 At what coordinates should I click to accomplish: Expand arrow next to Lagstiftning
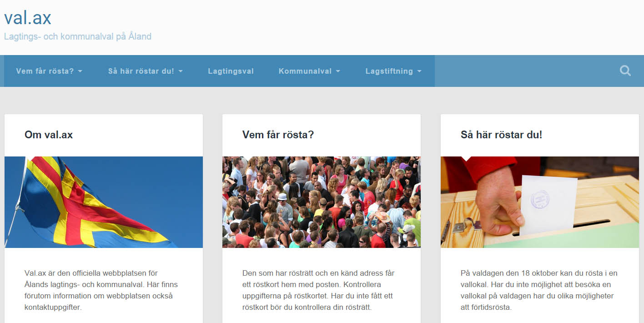point(419,71)
